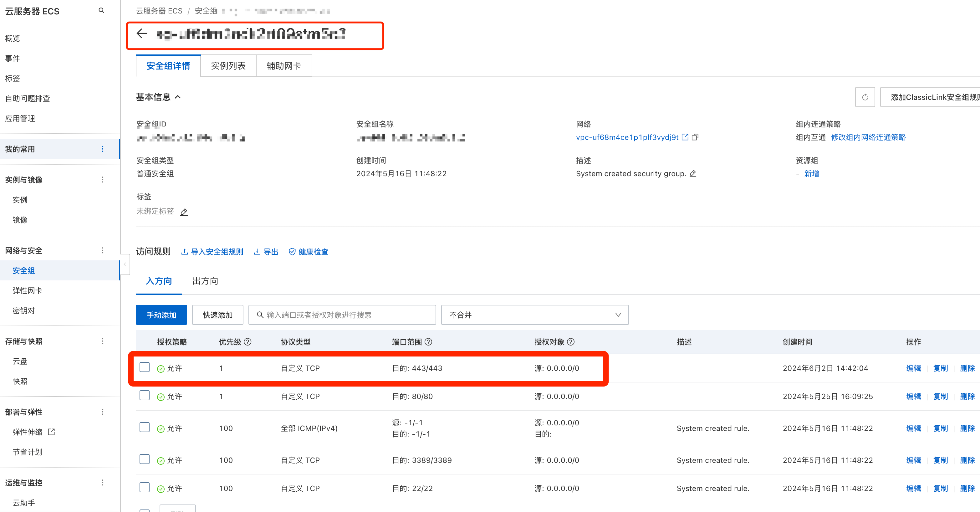Open 优先级 help question mark icon

tap(248, 341)
